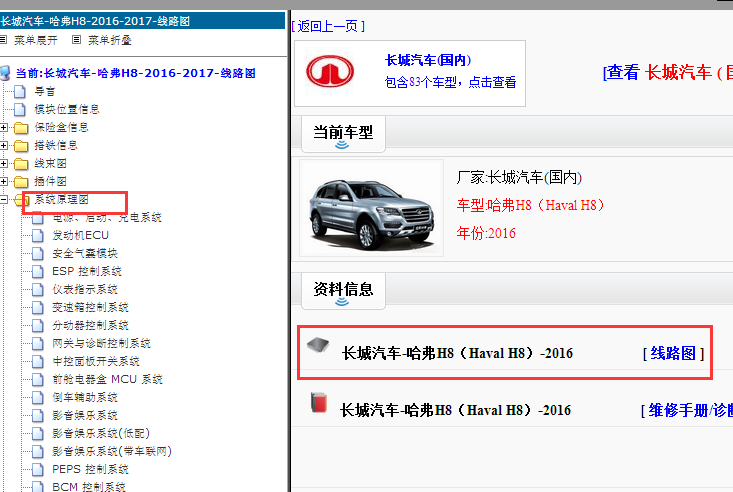Image resolution: width=733 pixels, height=492 pixels.
Task: Click text 车型:哈弗H8（Haval H8）
Action: click(531, 205)
